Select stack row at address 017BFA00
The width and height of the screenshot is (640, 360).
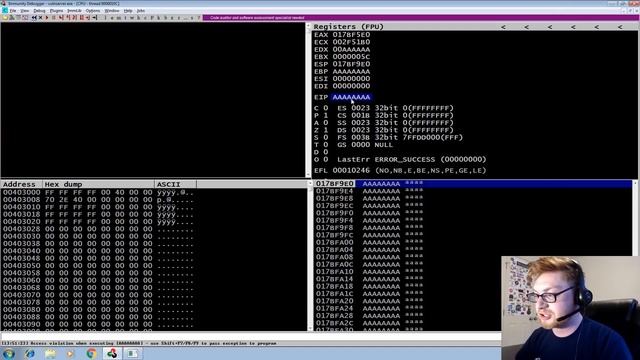coord(473,242)
